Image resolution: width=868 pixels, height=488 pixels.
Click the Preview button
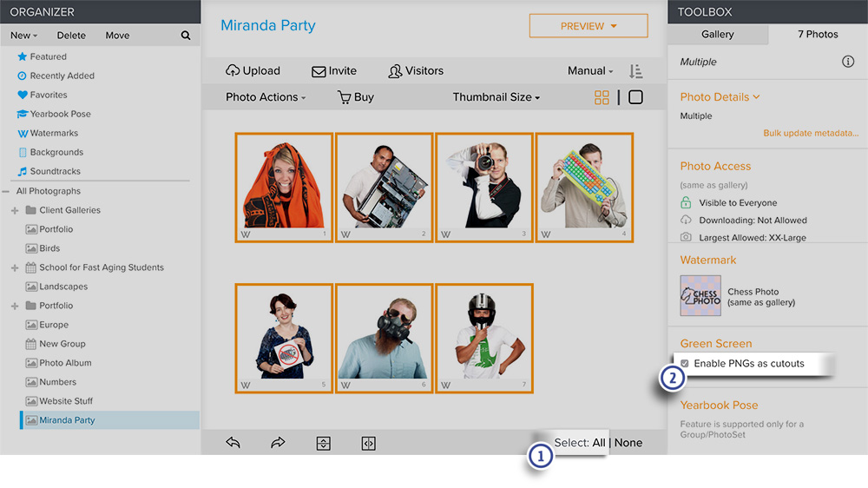(x=589, y=26)
